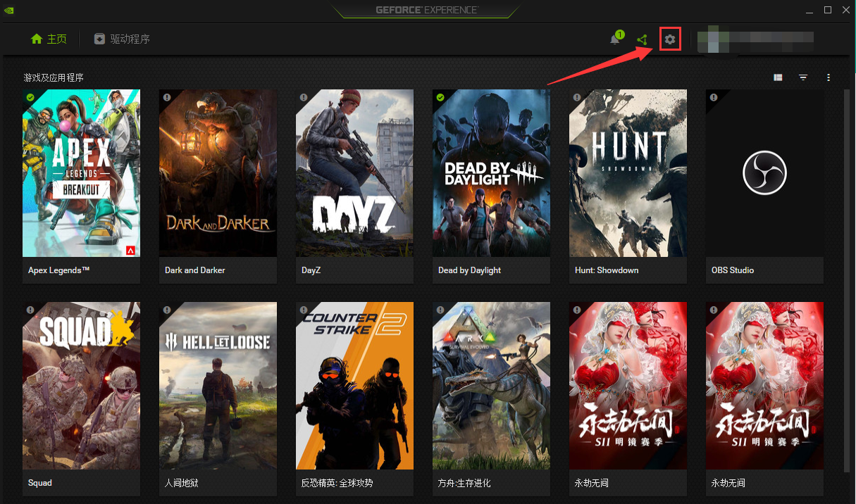Click the "方舟:生存进化" title label
The image size is (856, 504).
tap(464, 483)
